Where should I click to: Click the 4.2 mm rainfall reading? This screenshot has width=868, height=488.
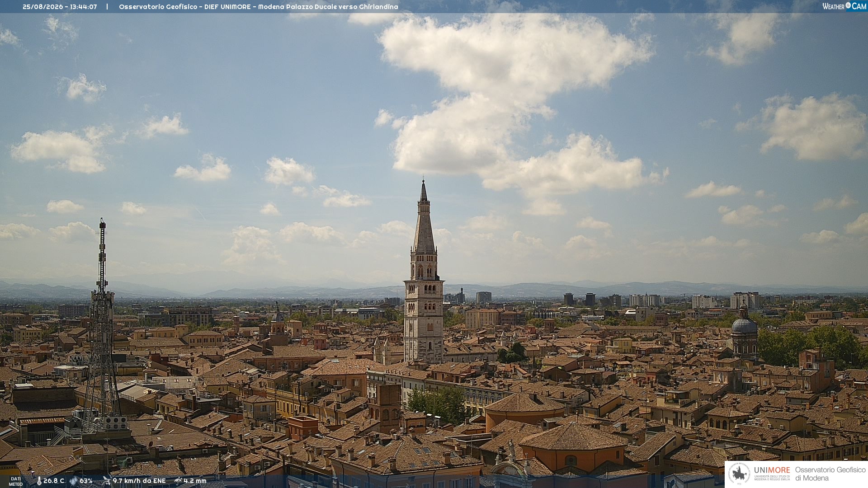pos(195,481)
